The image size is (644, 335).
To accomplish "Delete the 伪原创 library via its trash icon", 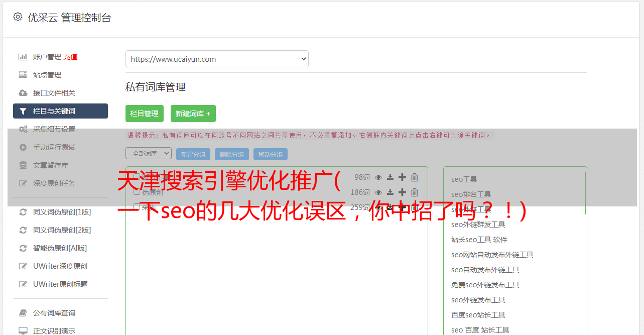I will click(x=415, y=192).
